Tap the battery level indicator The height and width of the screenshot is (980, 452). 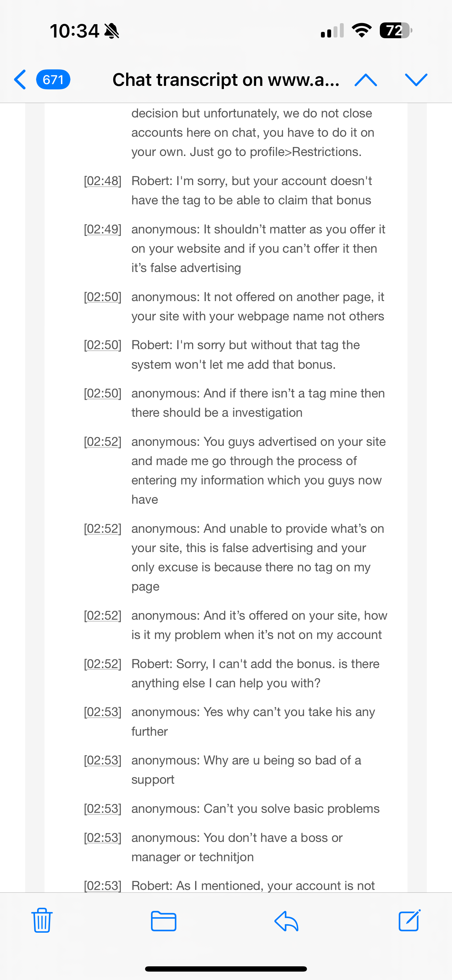[x=396, y=30]
